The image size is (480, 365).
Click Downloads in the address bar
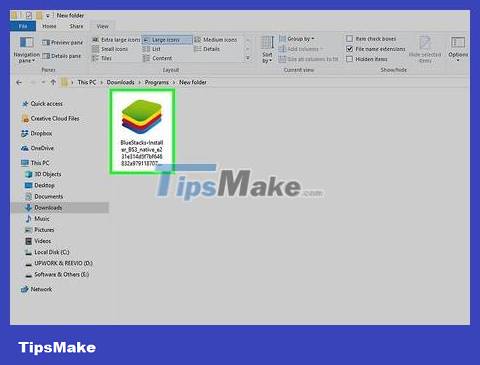click(120, 82)
